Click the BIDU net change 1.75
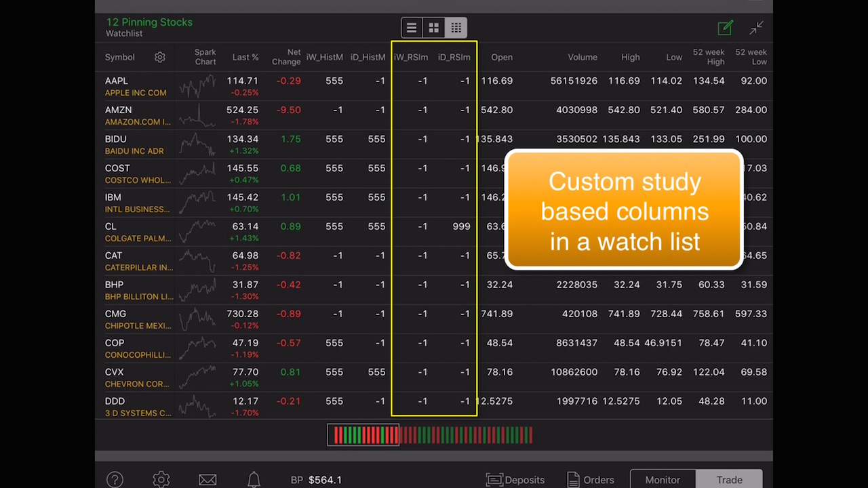This screenshot has height=488, width=868. (290, 139)
